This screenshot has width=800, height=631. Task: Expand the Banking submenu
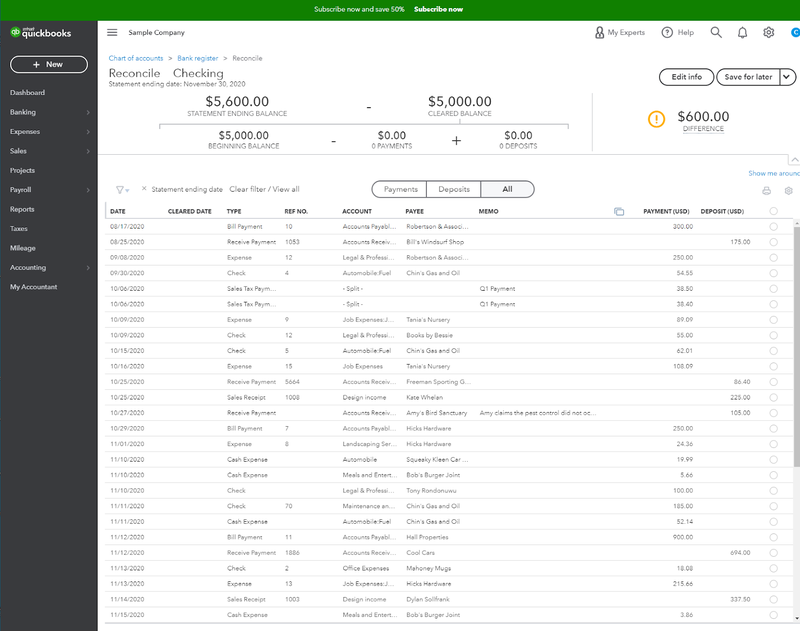coord(88,112)
